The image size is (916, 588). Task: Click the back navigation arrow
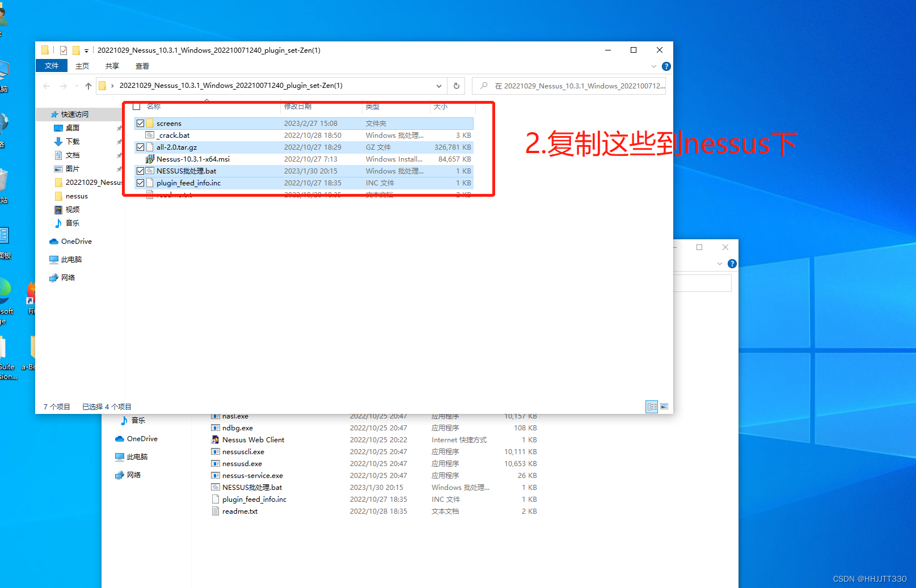(x=47, y=86)
